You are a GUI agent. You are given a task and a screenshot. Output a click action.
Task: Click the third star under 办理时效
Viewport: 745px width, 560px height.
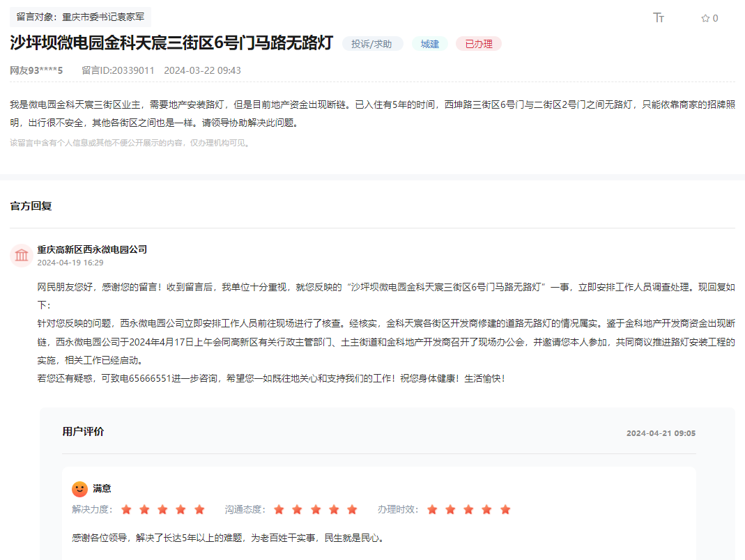tap(469, 509)
